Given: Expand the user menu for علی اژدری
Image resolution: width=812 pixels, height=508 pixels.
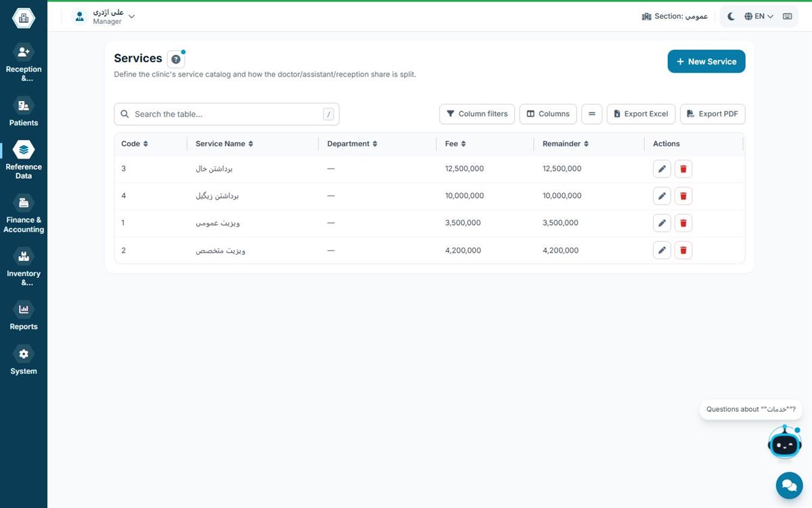Looking at the screenshot, I should [104, 17].
